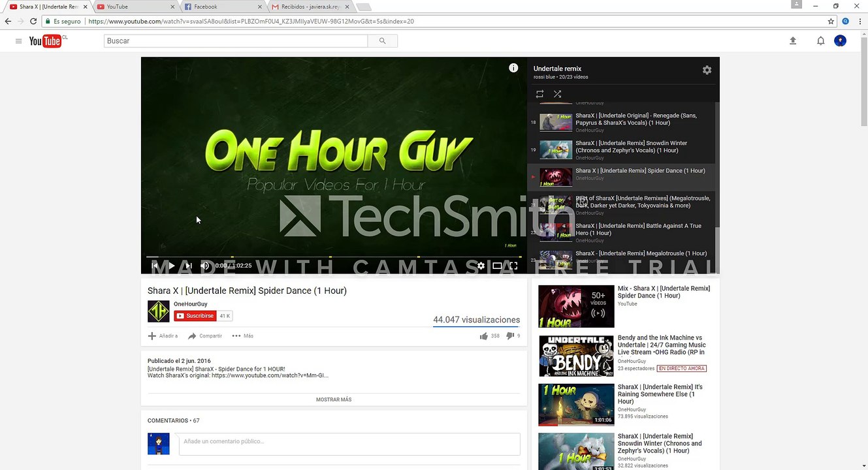Viewport: 868px width, 470px height.
Task: Switch to the Recibidos Gmail tab
Action: click(x=310, y=7)
